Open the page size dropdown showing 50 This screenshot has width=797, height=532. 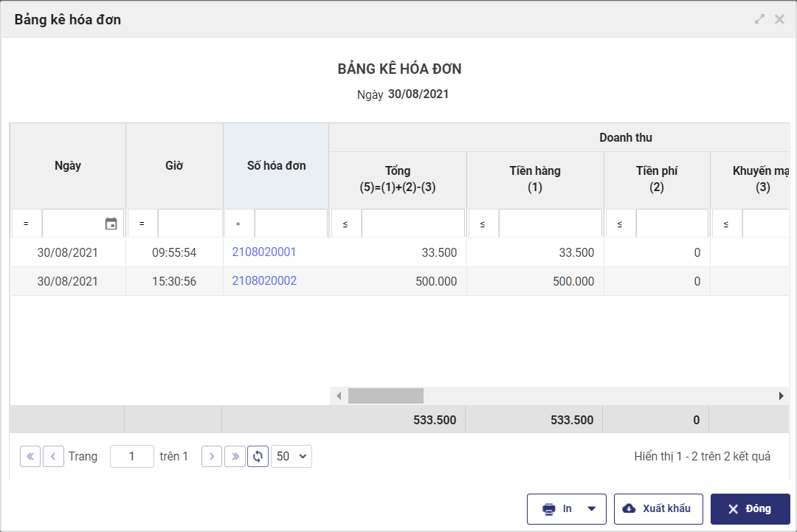click(x=291, y=457)
